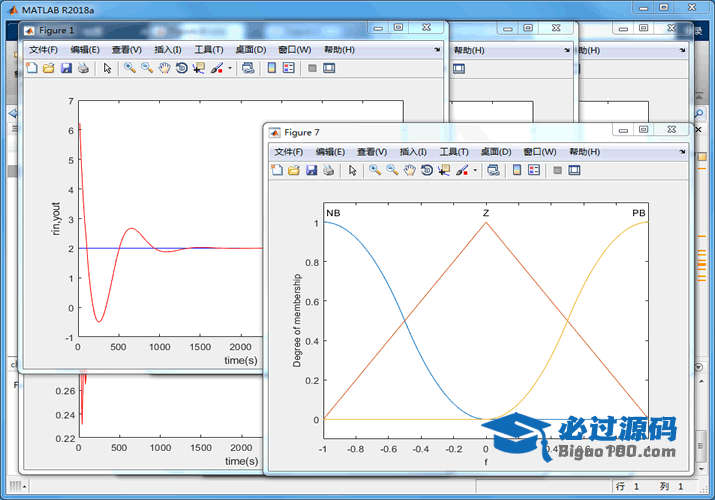The image size is (715, 500).
Task: Activate Zoom Out tool in Figure 1
Action: pos(147,68)
